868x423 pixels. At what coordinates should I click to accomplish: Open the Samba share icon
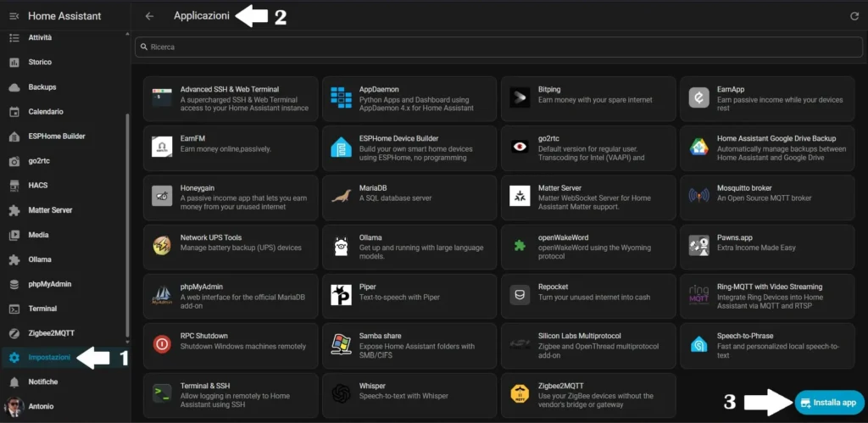341,344
